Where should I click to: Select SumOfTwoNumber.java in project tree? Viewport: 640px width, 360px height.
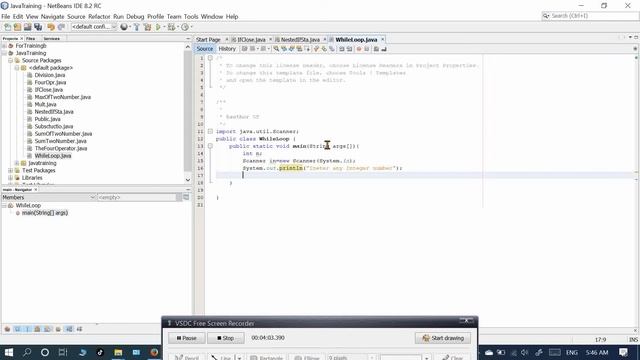pyautogui.click(x=63, y=134)
